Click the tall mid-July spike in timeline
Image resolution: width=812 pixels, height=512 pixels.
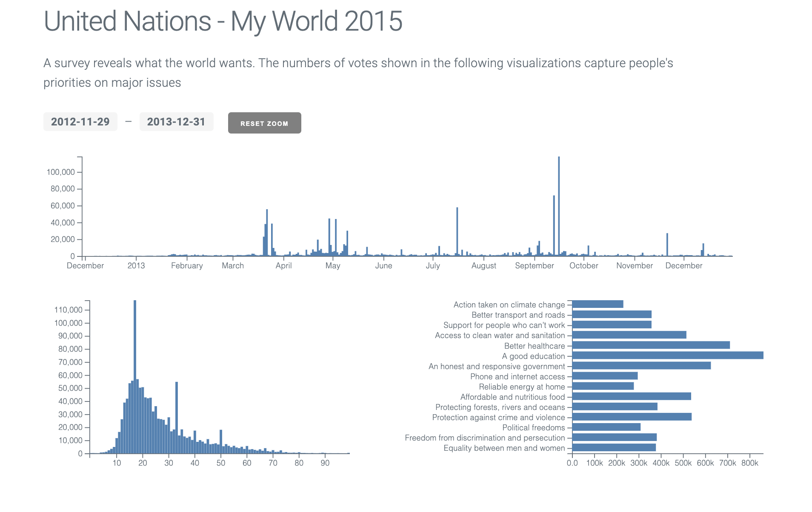(x=457, y=232)
